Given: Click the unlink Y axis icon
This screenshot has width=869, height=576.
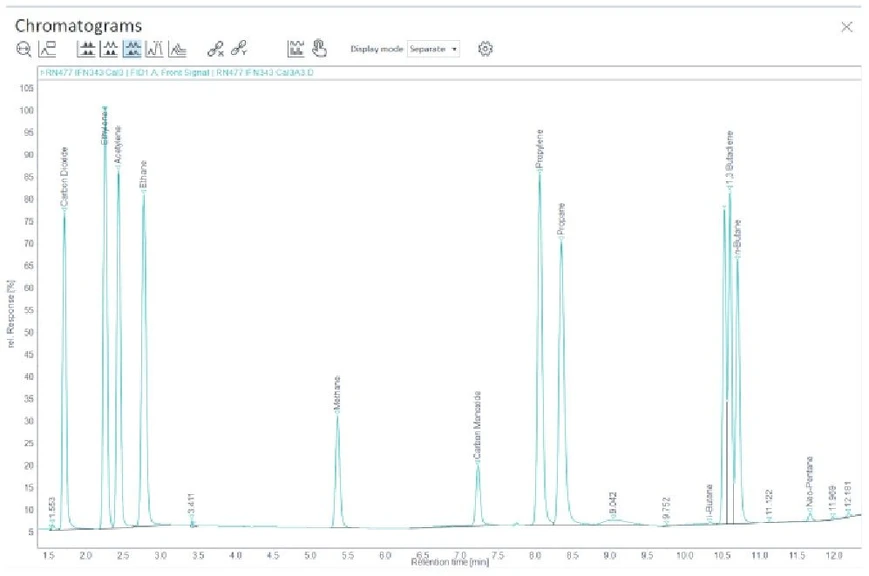Looking at the screenshot, I should click(x=239, y=49).
